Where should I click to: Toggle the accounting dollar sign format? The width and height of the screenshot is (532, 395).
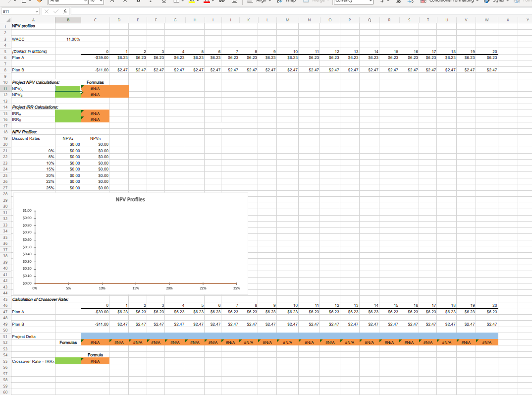pyautogui.click(x=382, y=2)
